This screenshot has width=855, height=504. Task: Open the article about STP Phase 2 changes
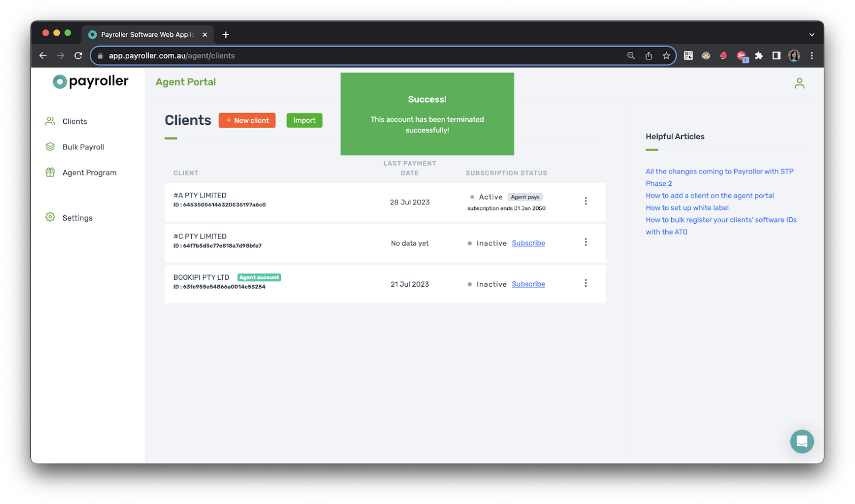click(x=719, y=177)
